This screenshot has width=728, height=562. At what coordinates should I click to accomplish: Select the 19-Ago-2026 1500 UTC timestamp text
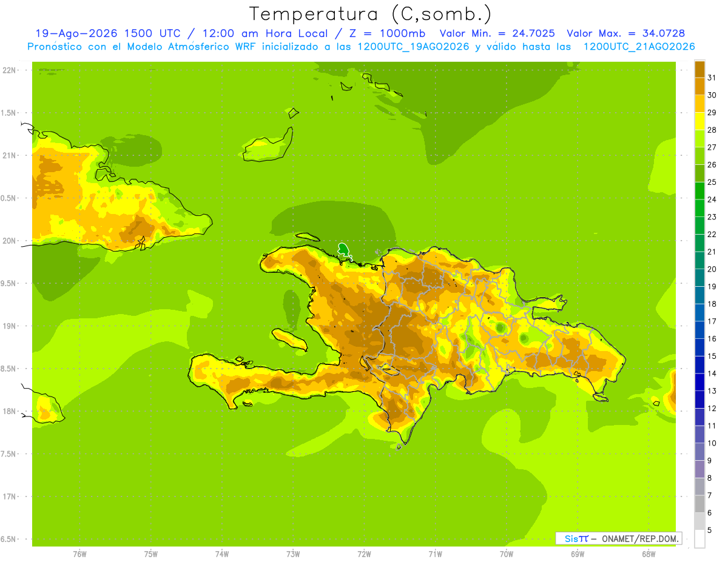pos(107,33)
